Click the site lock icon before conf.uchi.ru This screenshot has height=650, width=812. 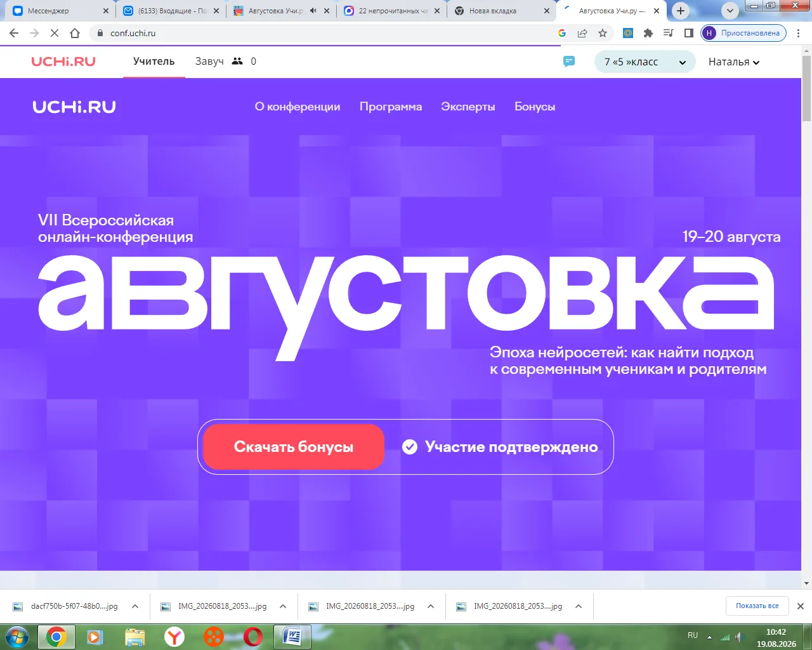(x=100, y=33)
